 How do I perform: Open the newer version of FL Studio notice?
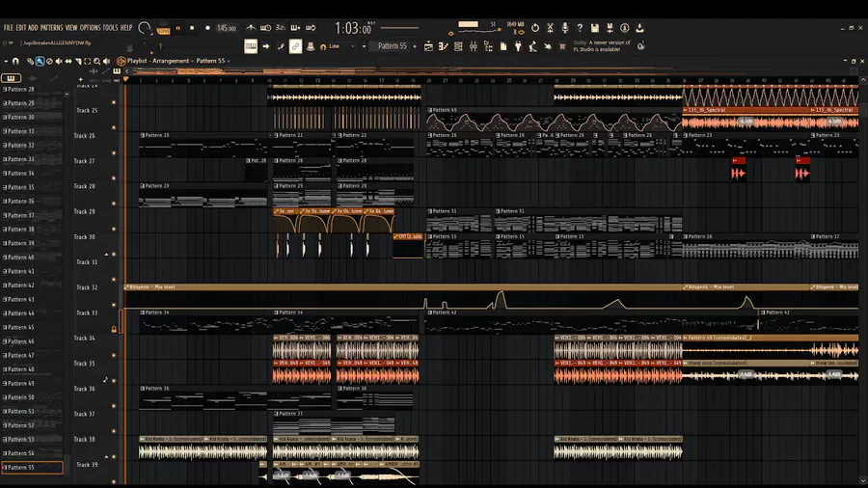(602, 46)
